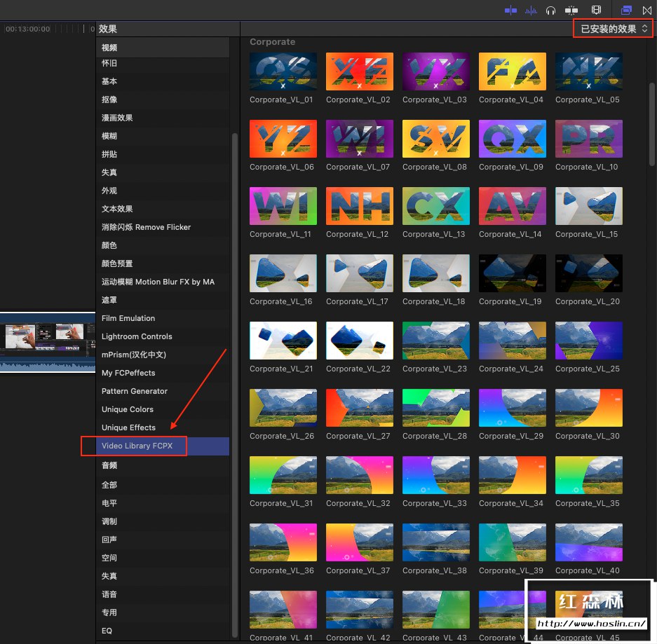Select the 漫画效果 category

tap(163, 118)
